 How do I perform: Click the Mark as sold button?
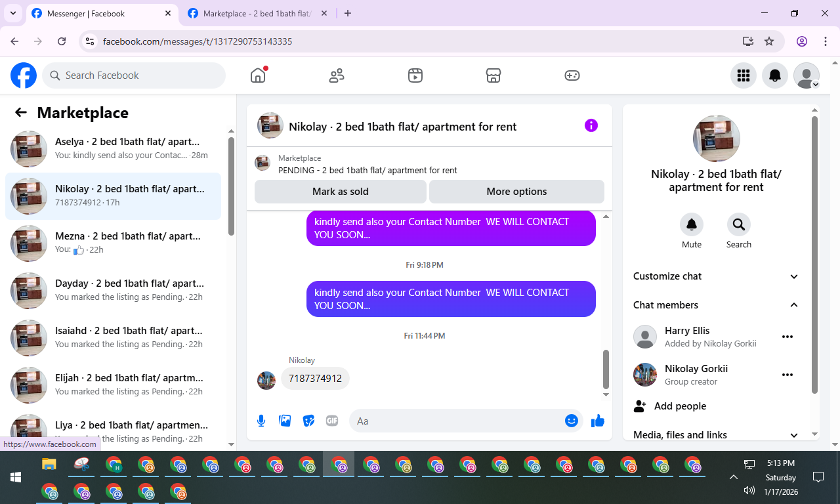[x=341, y=192]
